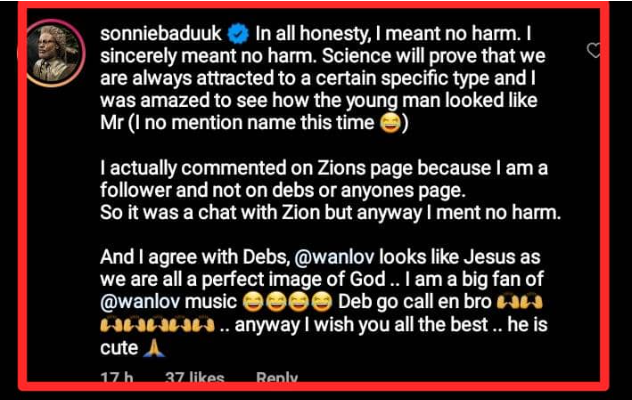Open the sonniebaduuk username link
The image size is (632, 400).
pos(161,33)
